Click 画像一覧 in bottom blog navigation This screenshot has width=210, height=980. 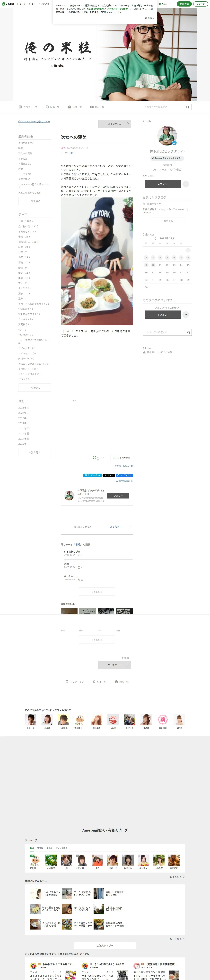[x=122, y=682]
